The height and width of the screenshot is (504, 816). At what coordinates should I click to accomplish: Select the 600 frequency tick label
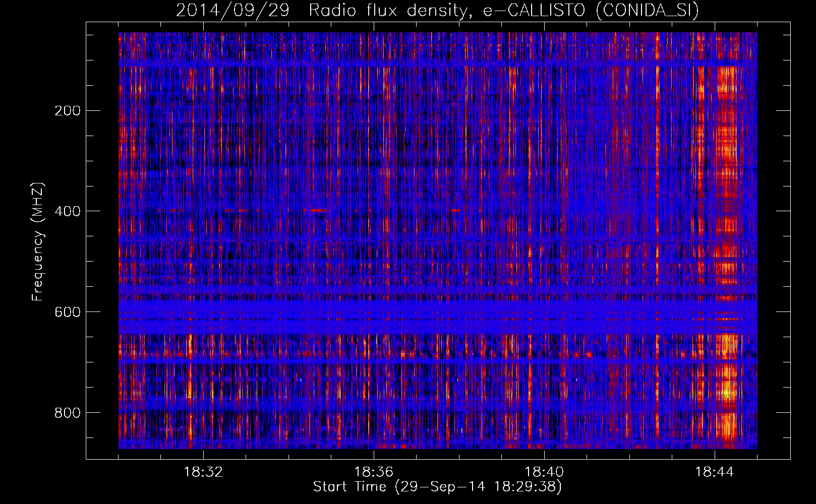[68, 312]
